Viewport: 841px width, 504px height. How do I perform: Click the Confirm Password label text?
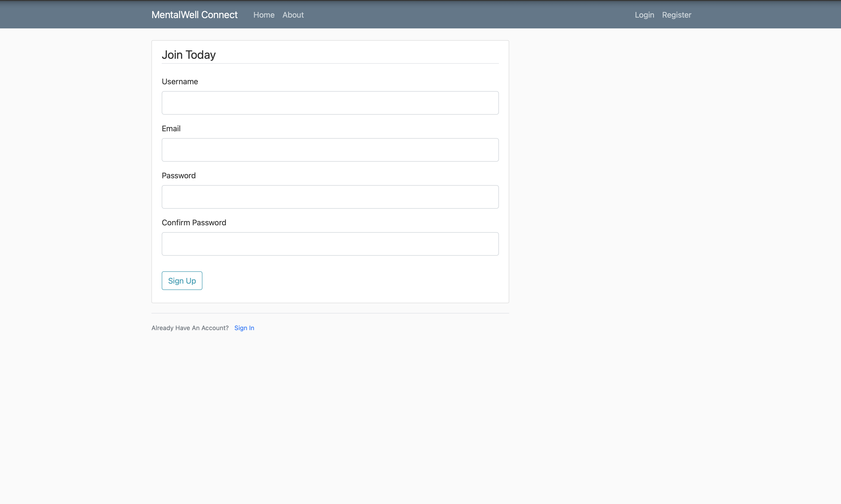point(194,223)
